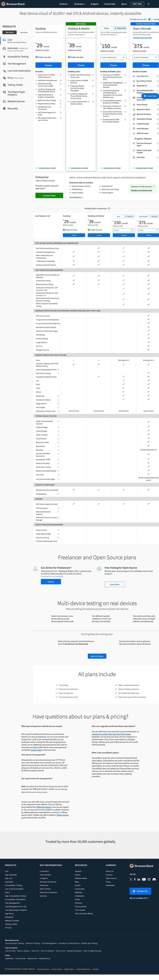Image resolution: width=159 pixels, height=980 pixels.
Task: Open Contact Sales in the navigation bar
Action: (x=110, y=4)
